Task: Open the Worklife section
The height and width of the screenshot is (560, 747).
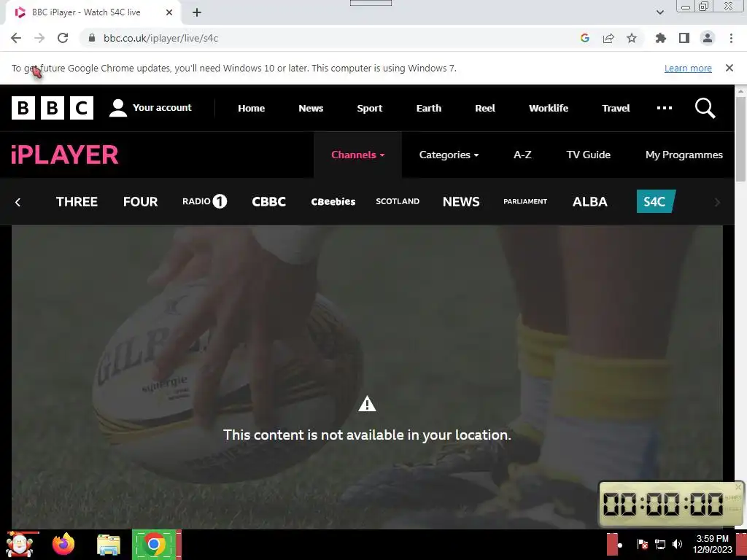Action: [x=549, y=108]
